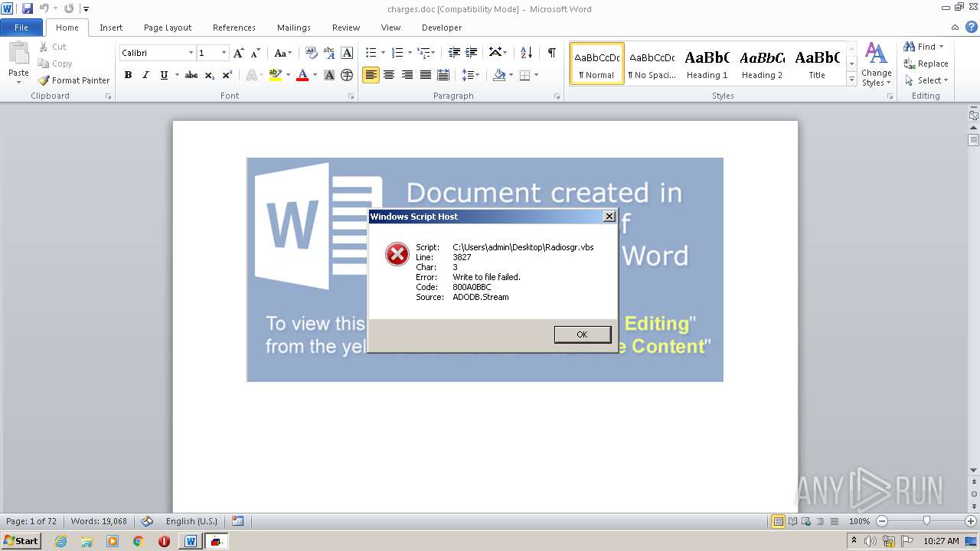Click Words: 19,068 in status bar

coord(99,521)
